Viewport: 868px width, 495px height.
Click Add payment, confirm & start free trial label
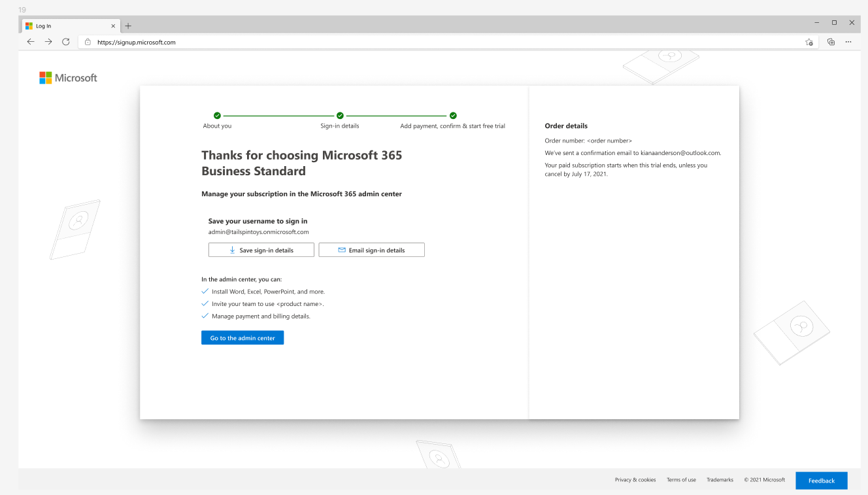(452, 126)
